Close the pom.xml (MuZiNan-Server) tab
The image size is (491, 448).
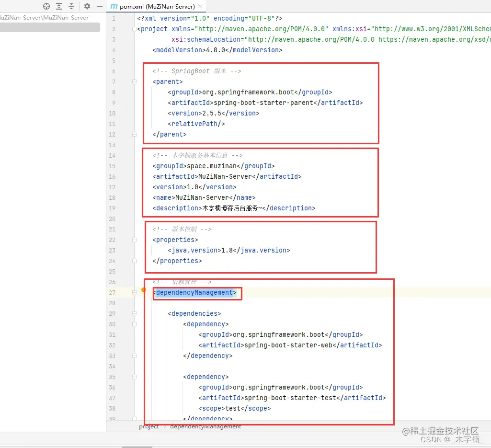point(200,6)
